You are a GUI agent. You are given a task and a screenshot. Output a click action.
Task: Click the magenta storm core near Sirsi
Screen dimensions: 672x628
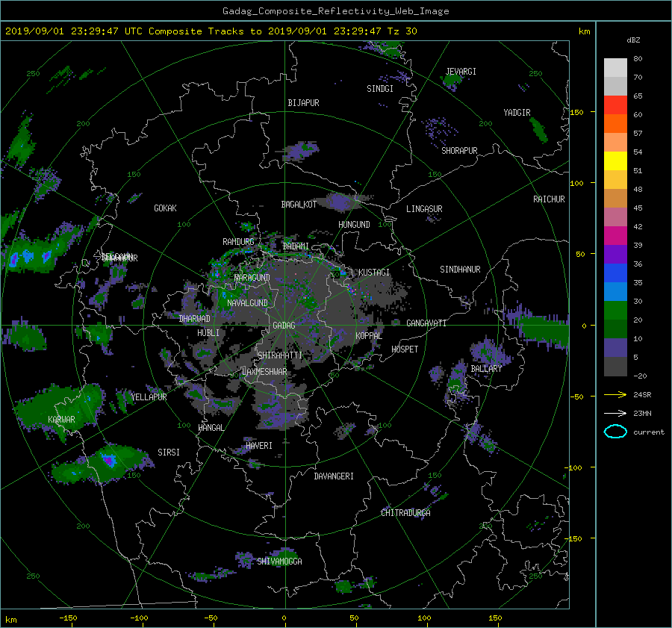coord(108,460)
